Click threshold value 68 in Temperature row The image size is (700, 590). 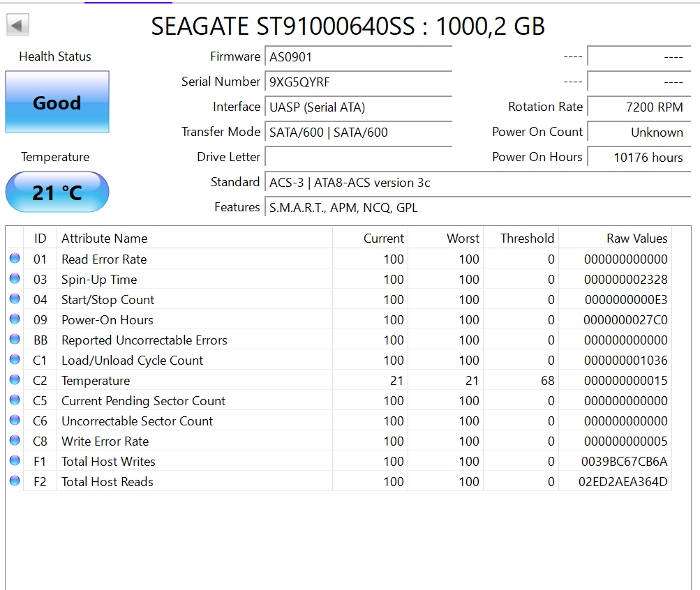pos(547,380)
